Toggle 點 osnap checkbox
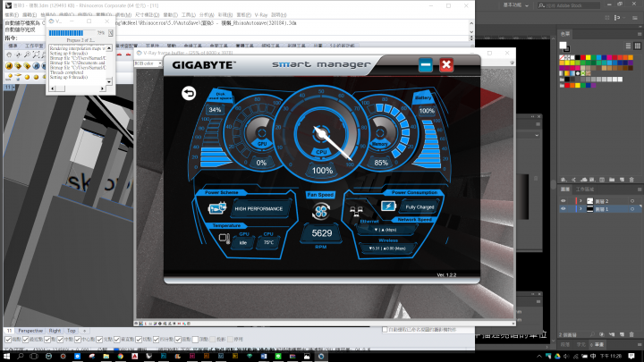This screenshot has width=644, height=362. 47,340
